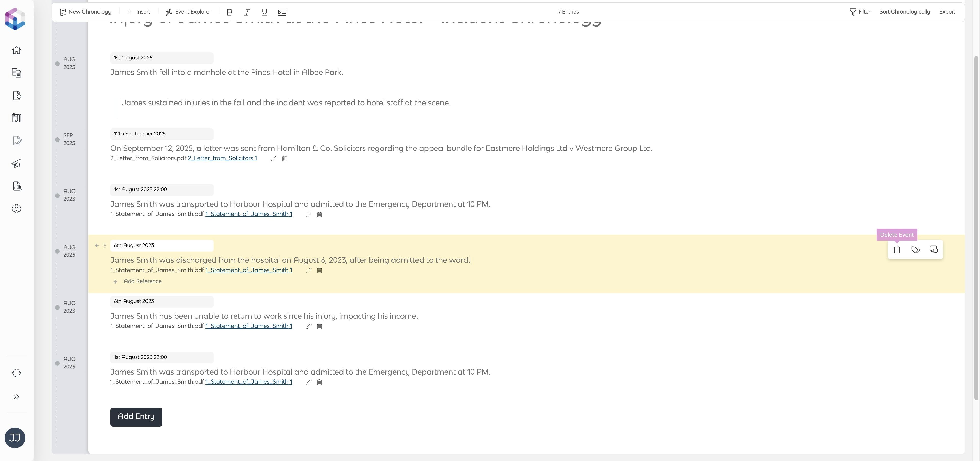
Task: Open the Insert menu
Action: click(x=139, y=12)
